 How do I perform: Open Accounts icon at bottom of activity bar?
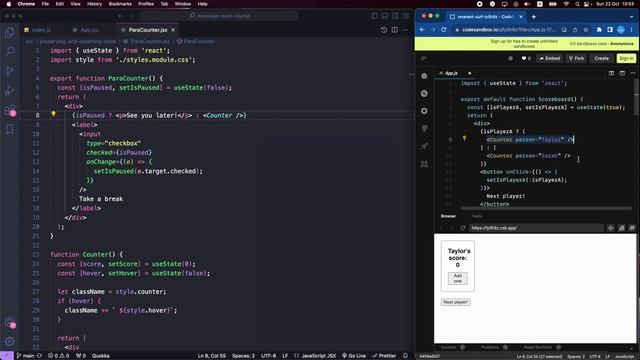click(x=9, y=322)
